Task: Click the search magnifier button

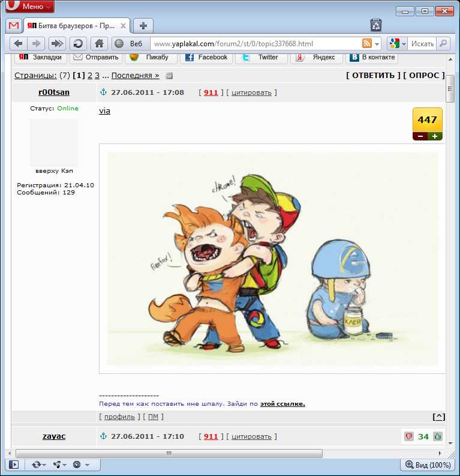Action: (443, 44)
